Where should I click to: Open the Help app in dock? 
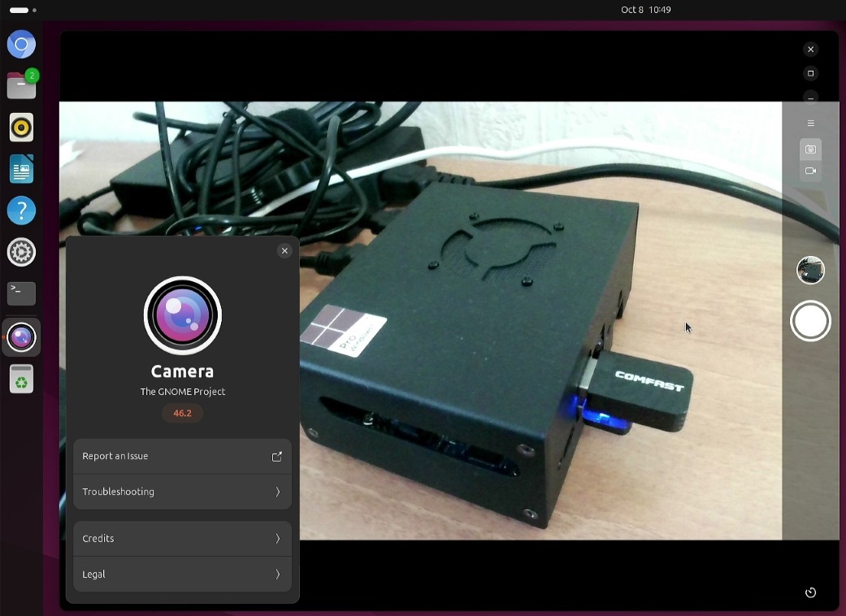coord(22,211)
